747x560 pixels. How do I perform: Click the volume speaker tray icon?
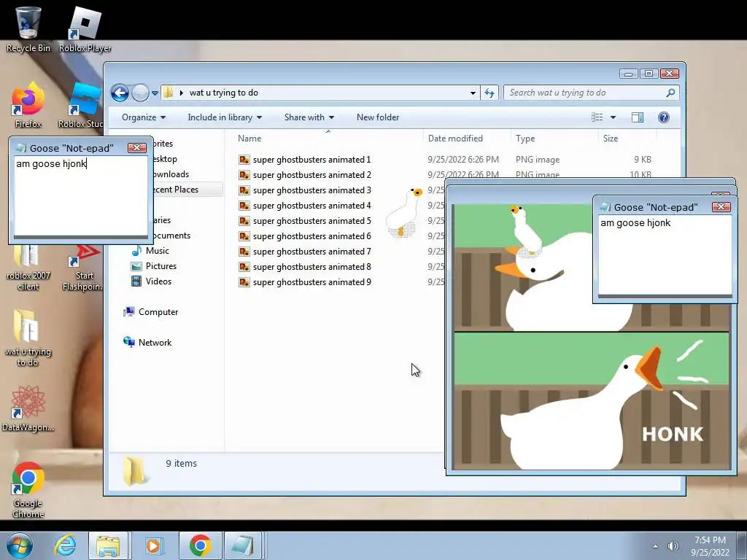(673, 546)
